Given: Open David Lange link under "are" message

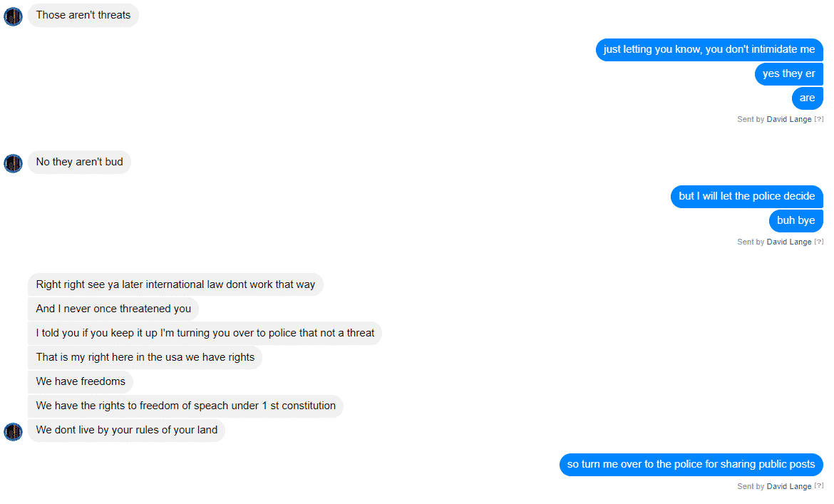Looking at the screenshot, I should click(x=789, y=119).
